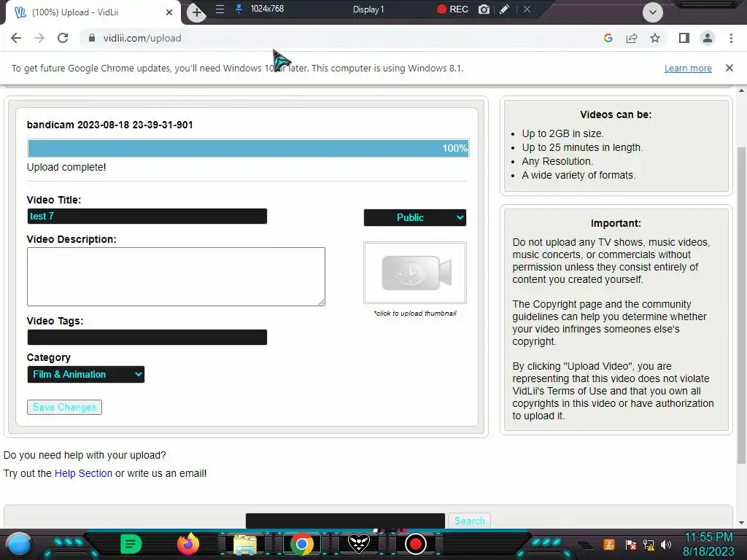
Task: Expand the round chevron-down button
Action: (x=653, y=12)
